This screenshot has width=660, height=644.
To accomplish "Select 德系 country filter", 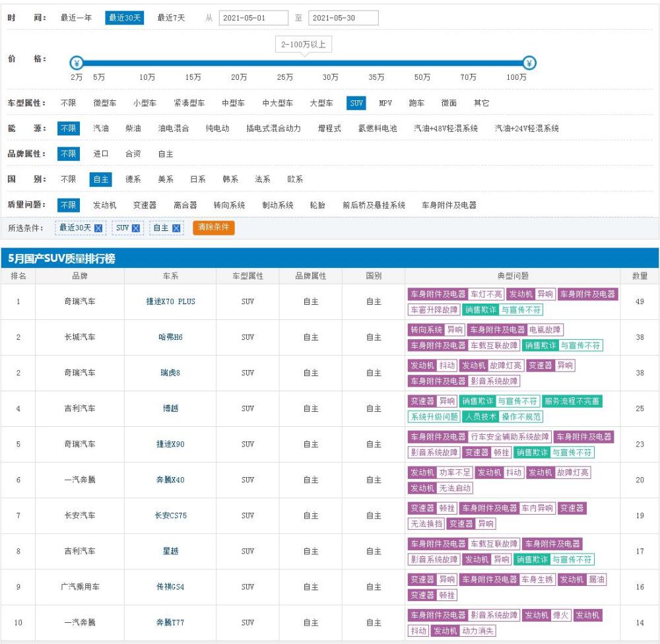I will [x=133, y=179].
